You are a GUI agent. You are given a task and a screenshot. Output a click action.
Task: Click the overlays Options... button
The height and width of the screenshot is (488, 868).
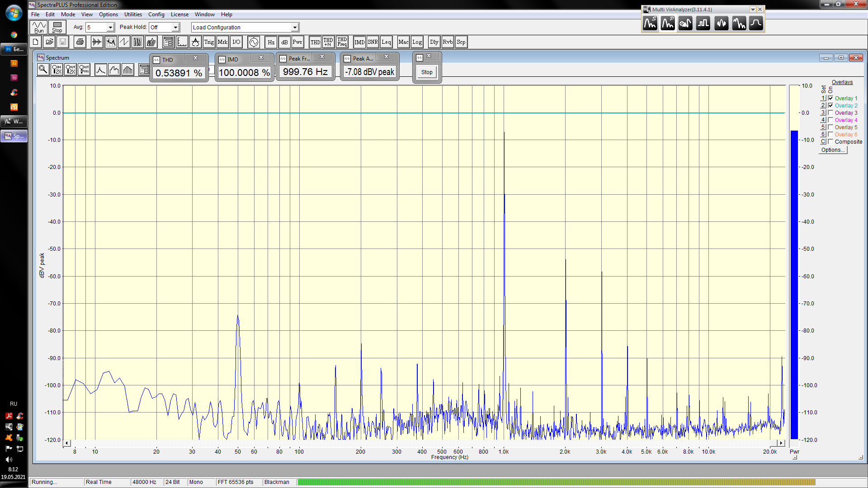coord(832,150)
